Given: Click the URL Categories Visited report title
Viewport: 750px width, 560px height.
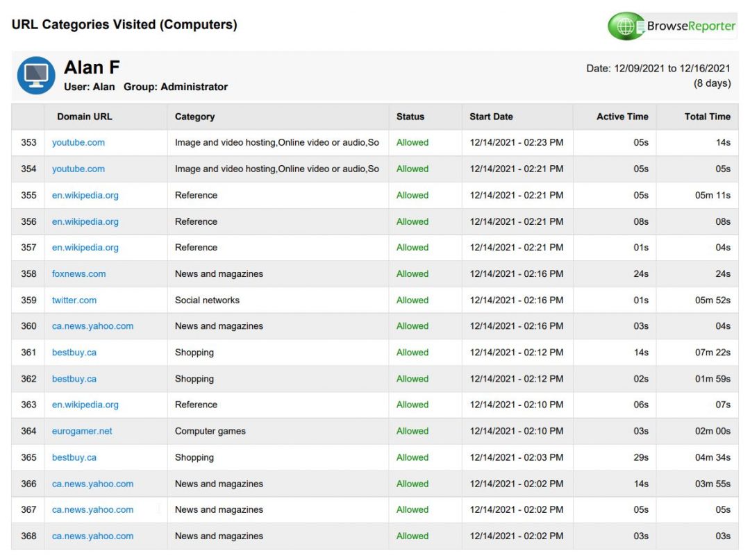Looking at the screenshot, I should pos(124,24).
